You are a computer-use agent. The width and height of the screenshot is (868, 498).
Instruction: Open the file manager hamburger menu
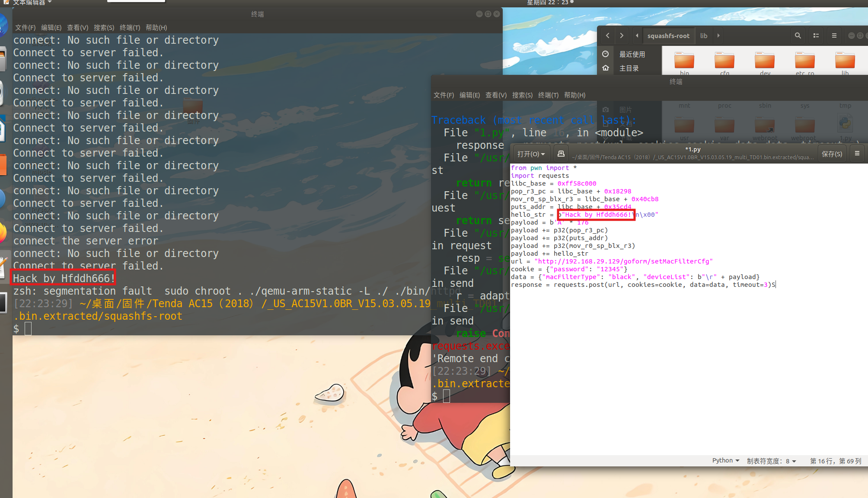[x=834, y=35]
